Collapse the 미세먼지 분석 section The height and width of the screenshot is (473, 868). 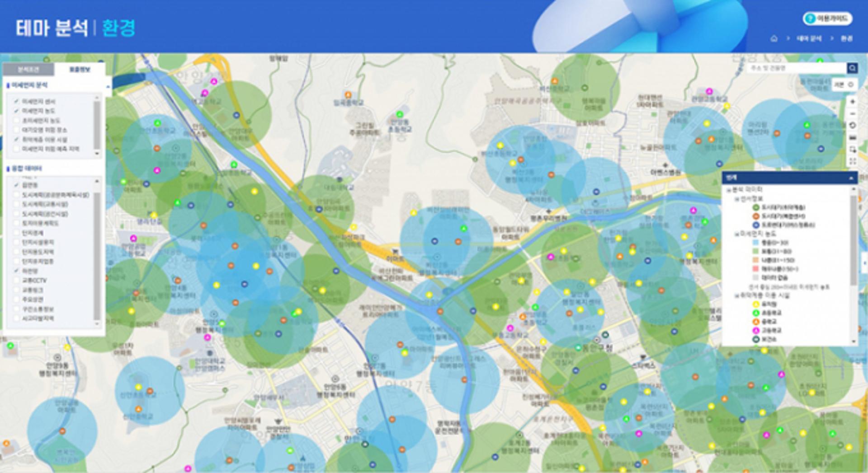point(108,86)
